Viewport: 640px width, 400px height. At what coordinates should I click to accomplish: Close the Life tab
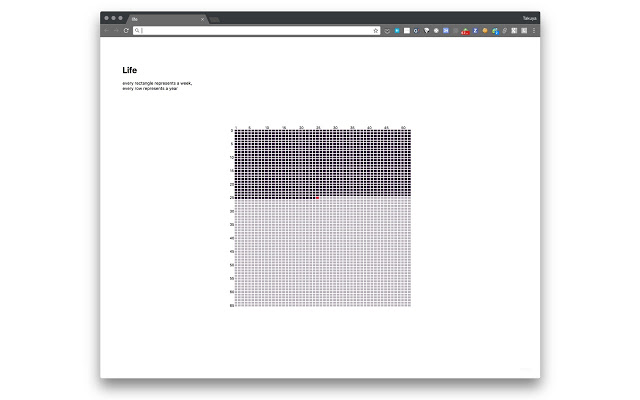(x=202, y=19)
